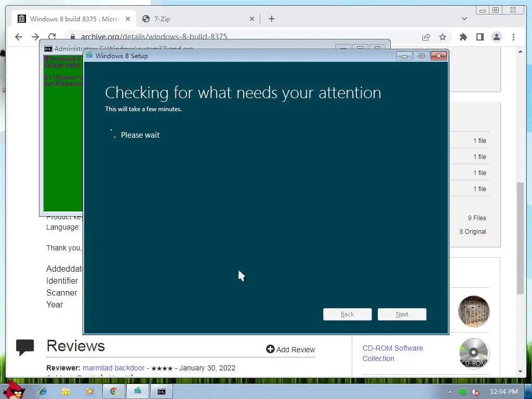Click the Scanner metadata label
The width and height of the screenshot is (532, 399).
62,293
